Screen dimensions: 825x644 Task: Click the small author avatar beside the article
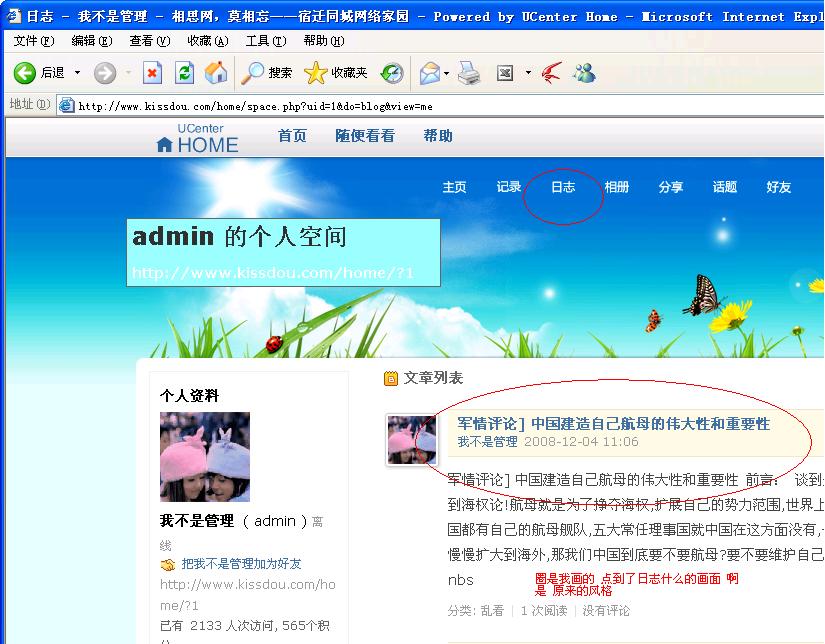[412, 440]
